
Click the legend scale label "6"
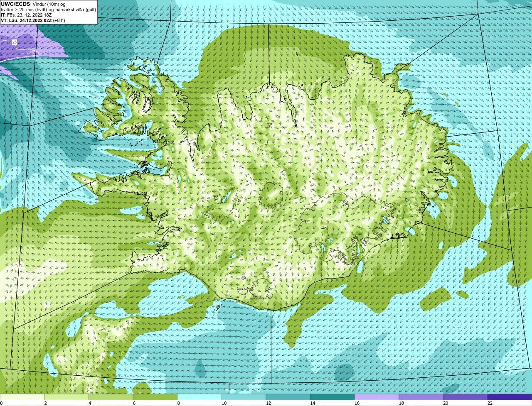click(134, 403)
